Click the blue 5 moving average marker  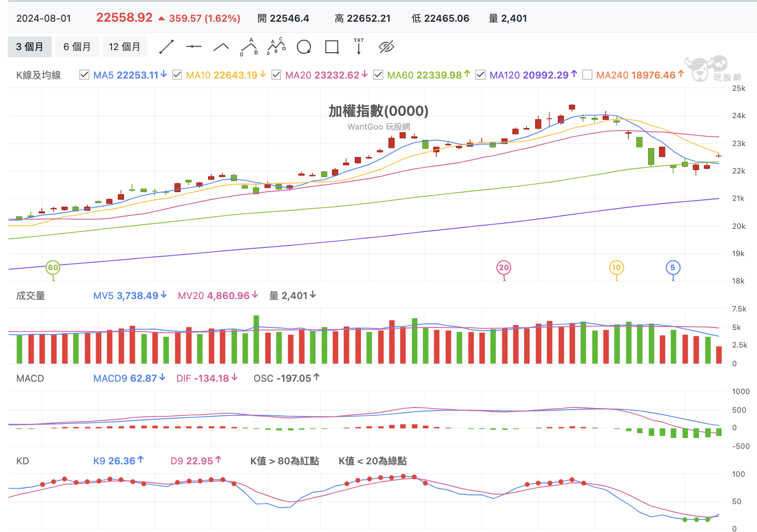672,268
